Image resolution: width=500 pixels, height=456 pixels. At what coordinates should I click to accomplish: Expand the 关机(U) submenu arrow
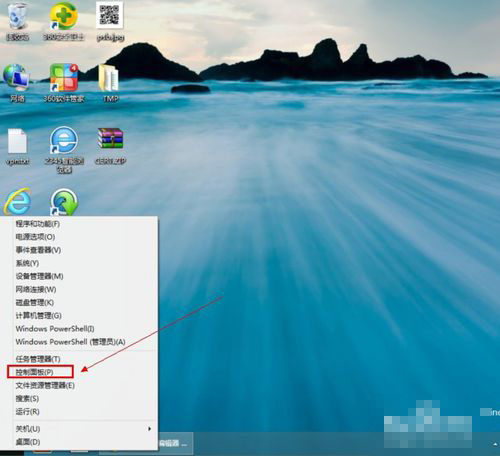click(149, 429)
